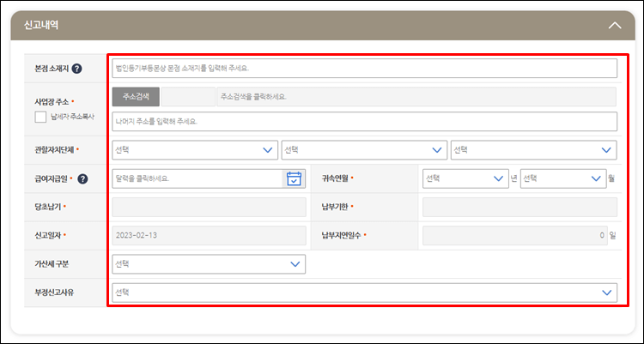Open the calendar picker for 급여지급일
This screenshot has height=344, width=644.
pos(294,179)
